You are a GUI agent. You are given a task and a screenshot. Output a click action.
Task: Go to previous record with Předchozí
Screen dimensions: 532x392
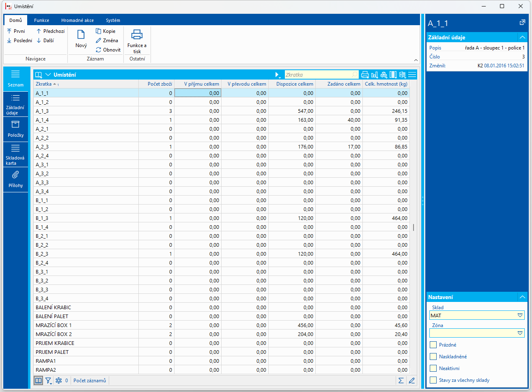pyautogui.click(x=50, y=31)
